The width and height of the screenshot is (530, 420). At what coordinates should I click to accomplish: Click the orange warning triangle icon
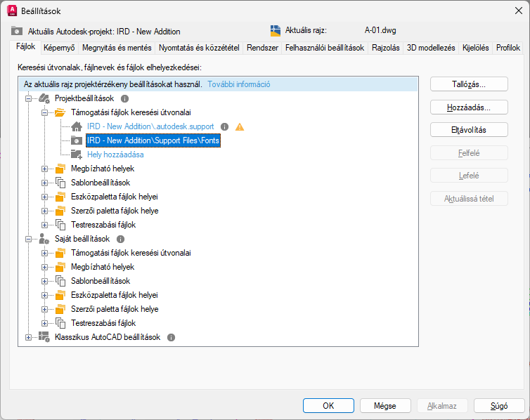click(240, 126)
